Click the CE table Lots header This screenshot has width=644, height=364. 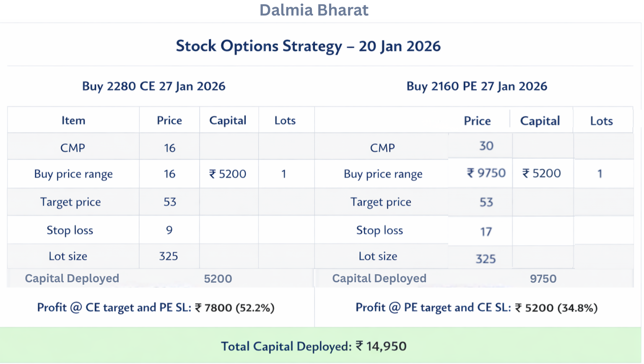pyautogui.click(x=285, y=121)
